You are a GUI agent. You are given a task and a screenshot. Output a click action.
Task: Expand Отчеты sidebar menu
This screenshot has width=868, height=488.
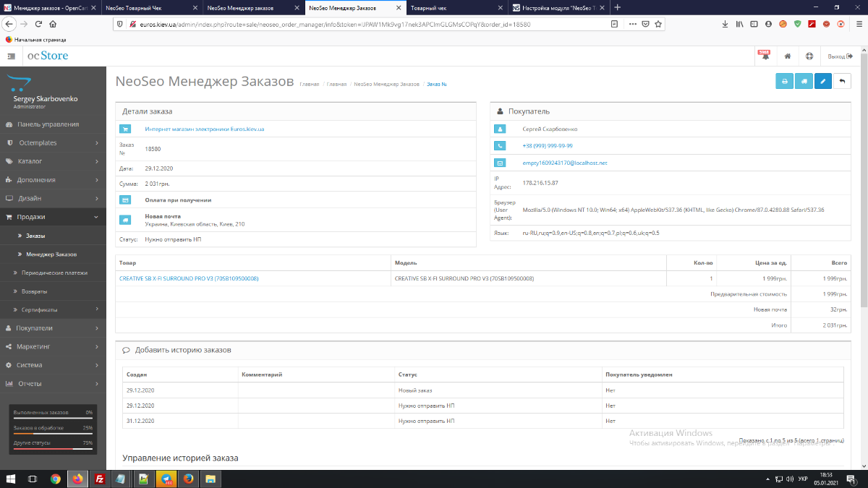(x=53, y=384)
